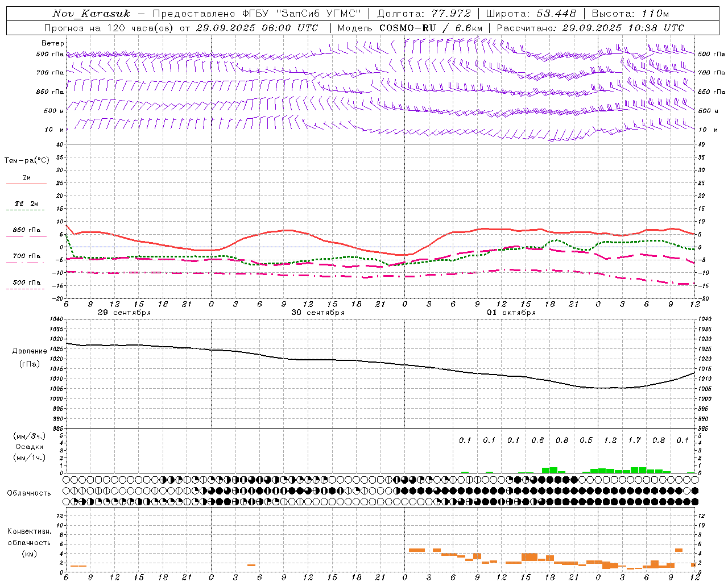This screenshot has height=582, width=728.
Task: Click the 1.7 precipitation value
Action: click(634, 440)
